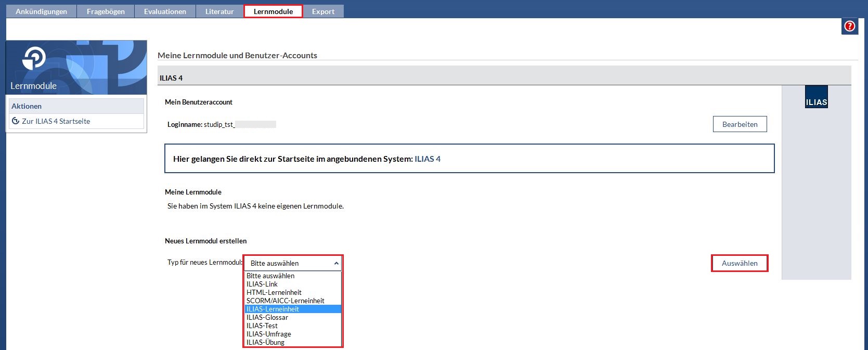Click the ILIAS logo image
The height and width of the screenshot is (350, 868).
click(816, 97)
